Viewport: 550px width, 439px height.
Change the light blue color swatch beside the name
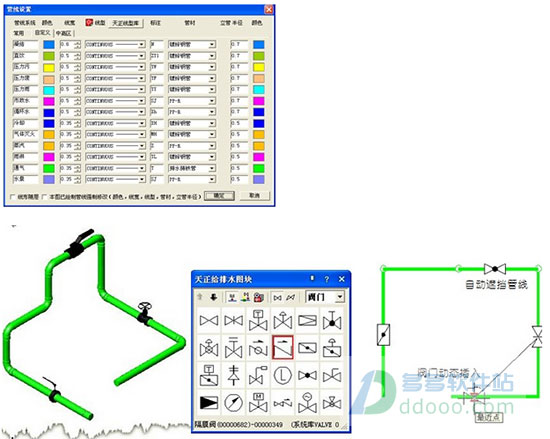(49, 45)
